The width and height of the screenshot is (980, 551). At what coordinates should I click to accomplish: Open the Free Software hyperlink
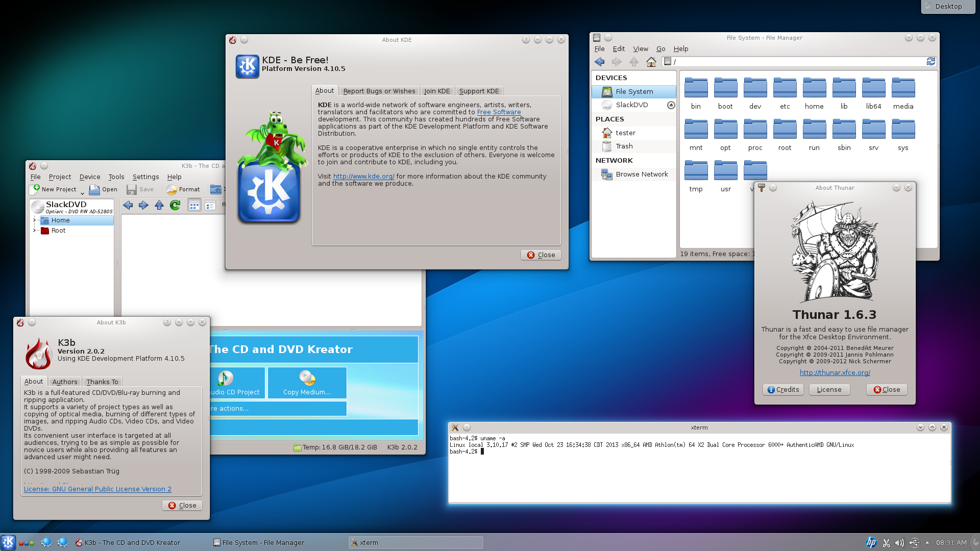tap(499, 112)
